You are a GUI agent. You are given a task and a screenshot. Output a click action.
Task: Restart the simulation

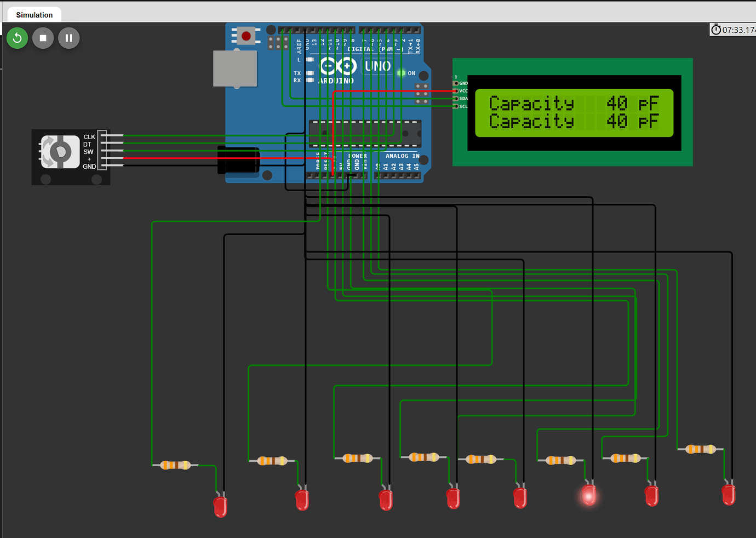pos(17,38)
